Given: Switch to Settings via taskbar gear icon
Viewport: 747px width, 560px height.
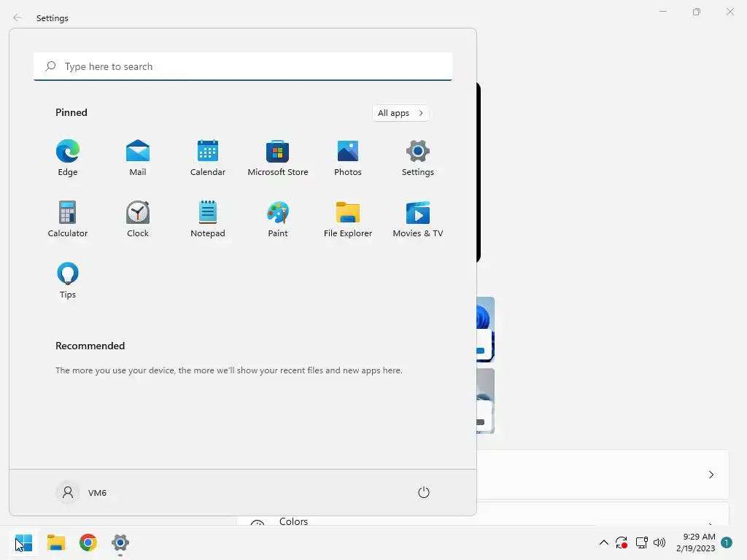Looking at the screenshot, I should [x=120, y=542].
